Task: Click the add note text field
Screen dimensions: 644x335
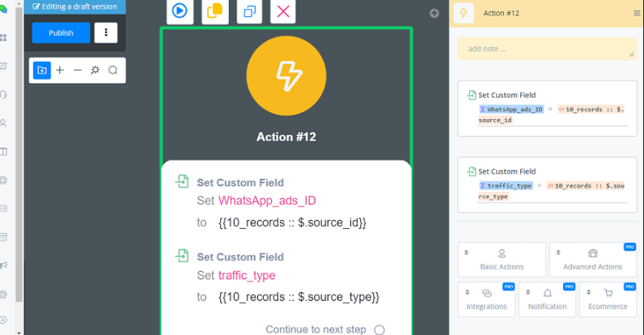Action: click(x=546, y=49)
